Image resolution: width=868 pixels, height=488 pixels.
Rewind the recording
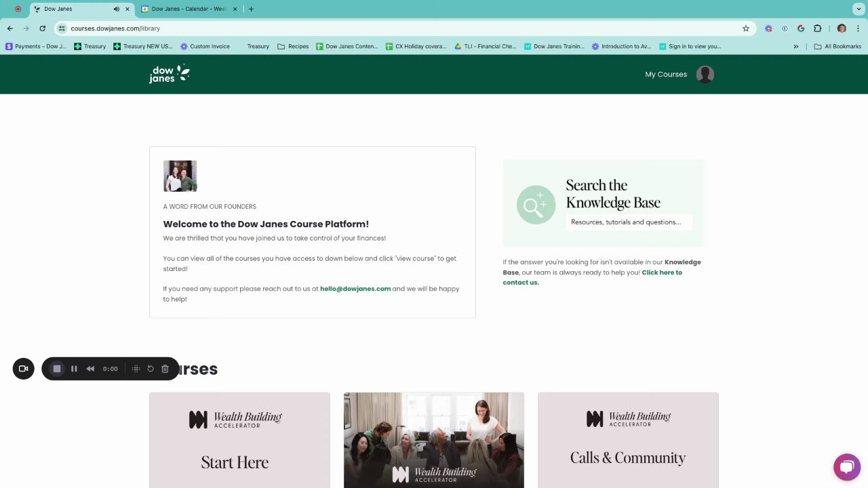(90, 369)
